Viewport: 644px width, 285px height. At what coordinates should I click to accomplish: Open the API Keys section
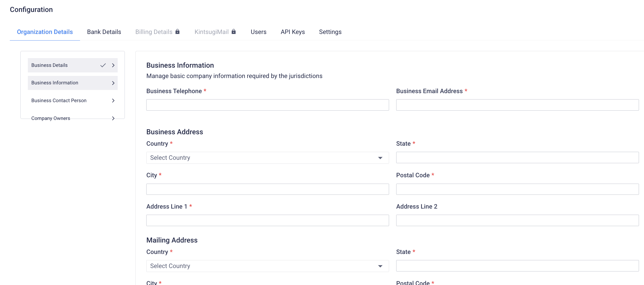coord(293,32)
